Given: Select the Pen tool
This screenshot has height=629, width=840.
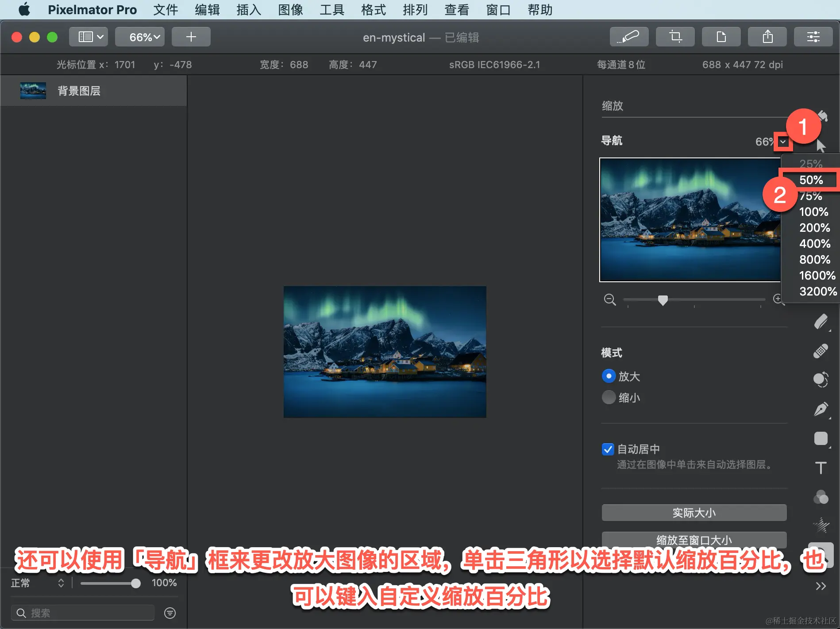Looking at the screenshot, I should click(821, 409).
